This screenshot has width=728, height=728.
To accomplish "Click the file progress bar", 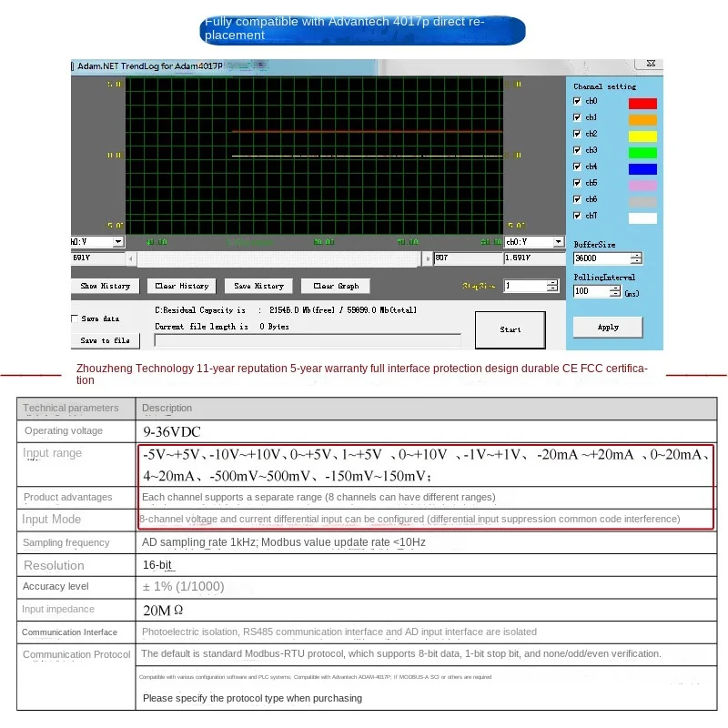I will pos(308,340).
